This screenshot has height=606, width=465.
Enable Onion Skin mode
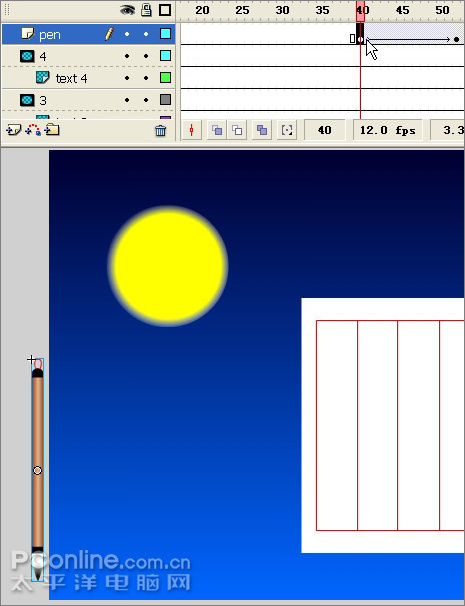tap(217, 130)
